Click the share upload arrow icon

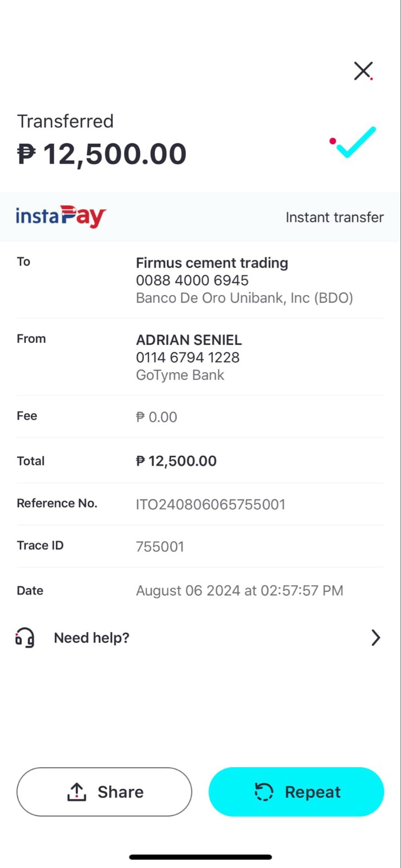77,792
